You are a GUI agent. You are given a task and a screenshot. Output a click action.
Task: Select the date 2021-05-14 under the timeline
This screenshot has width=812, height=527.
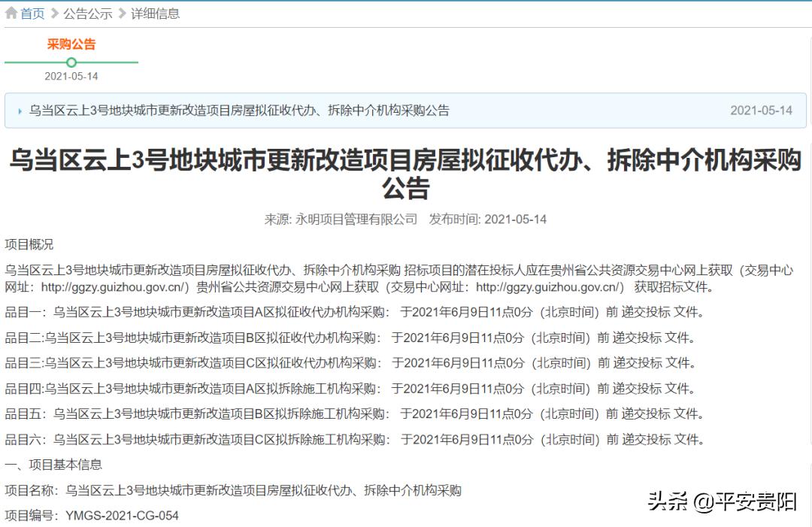coord(71,76)
